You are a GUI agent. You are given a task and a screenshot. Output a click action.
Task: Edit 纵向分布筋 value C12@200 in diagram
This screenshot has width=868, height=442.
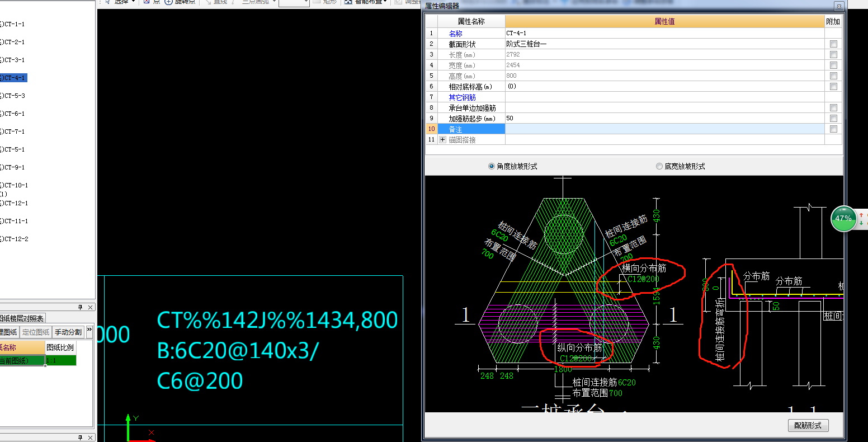(575, 358)
